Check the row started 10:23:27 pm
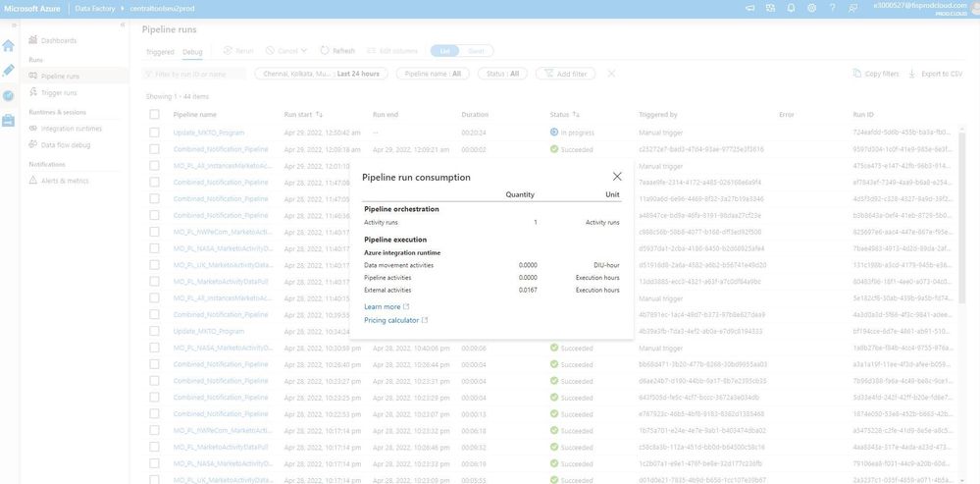This screenshot has width=980, height=484. click(x=154, y=381)
